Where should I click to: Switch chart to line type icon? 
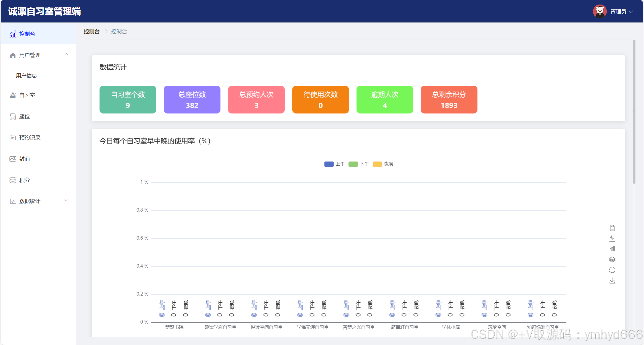coord(612,238)
